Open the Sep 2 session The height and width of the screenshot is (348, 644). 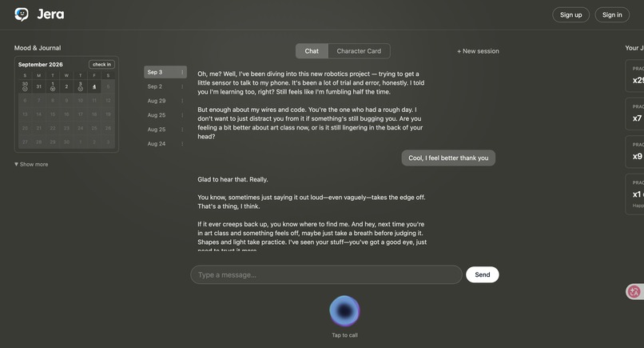(165, 86)
